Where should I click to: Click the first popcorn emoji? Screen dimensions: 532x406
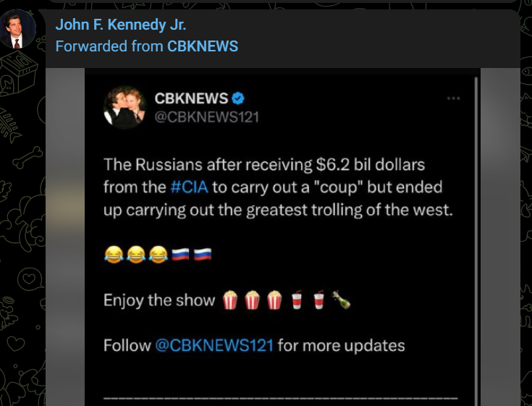(230, 300)
